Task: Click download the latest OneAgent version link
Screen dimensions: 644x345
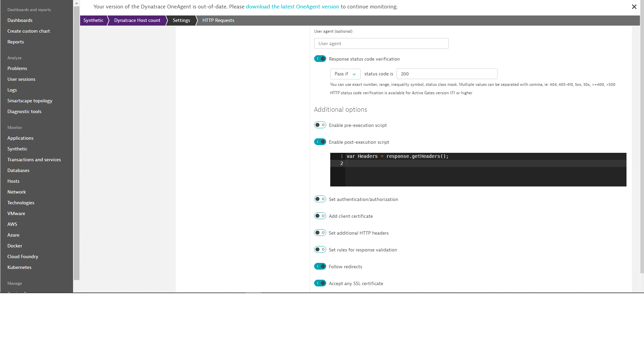Action: tap(292, 7)
